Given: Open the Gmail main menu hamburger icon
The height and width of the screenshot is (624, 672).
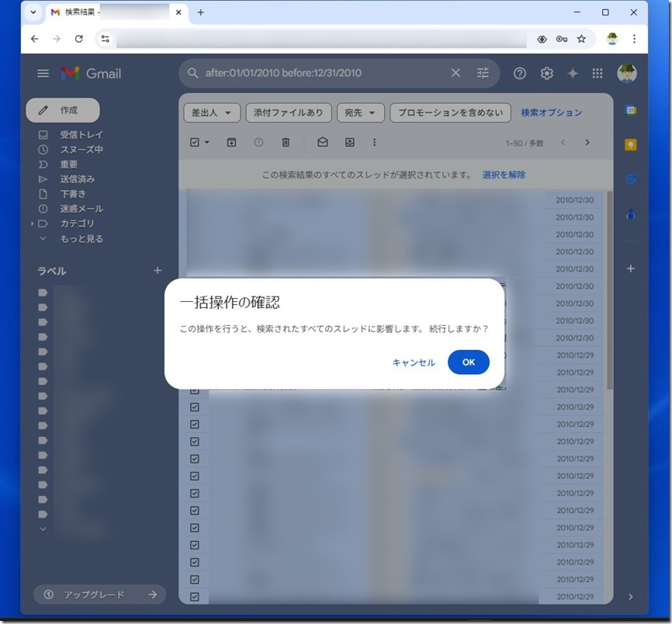Looking at the screenshot, I should (x=43, y=73).
